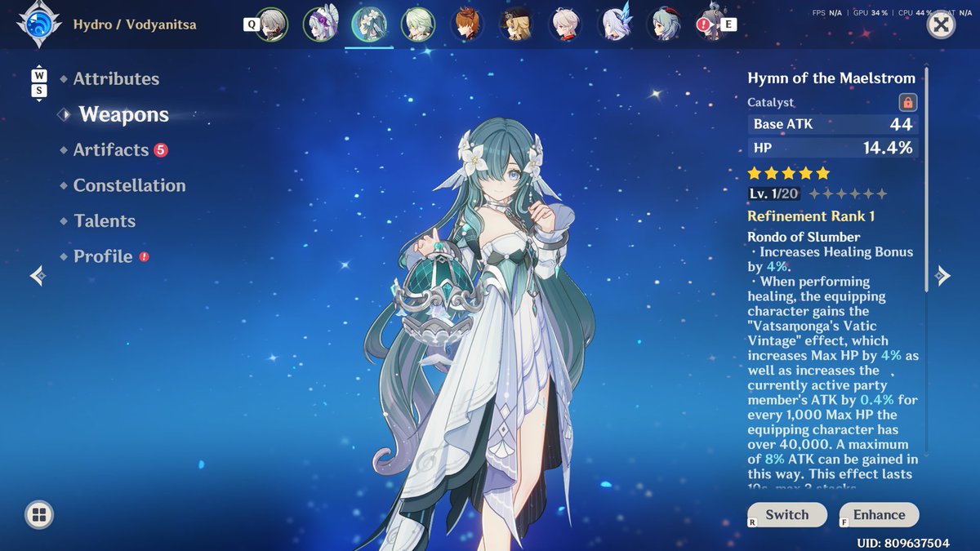Image resolution: width=980 pixels, height=551 pixels.
Task: Click the red 5 badge on Artifacts
Action: coord(161,150)
